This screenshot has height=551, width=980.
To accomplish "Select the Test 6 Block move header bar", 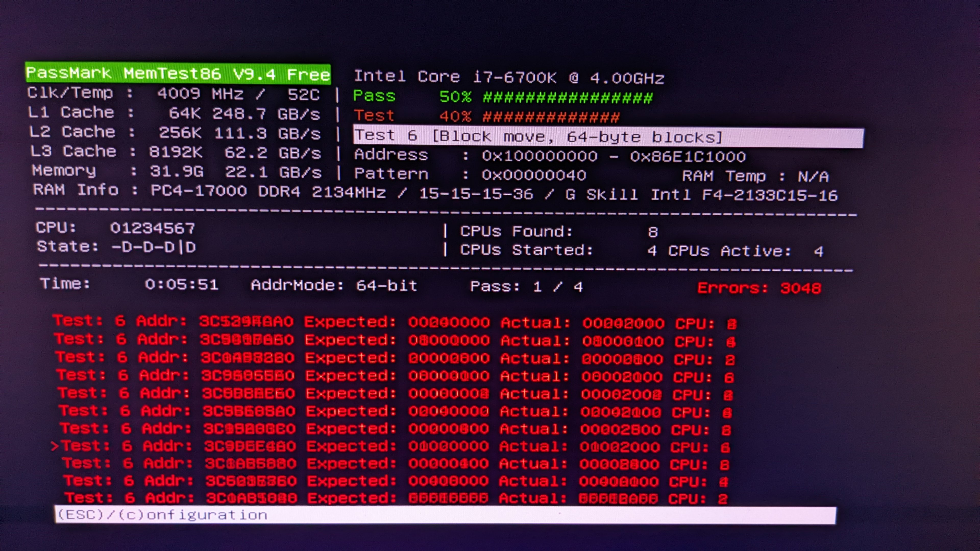I will pyautogui.click(x=608, y=137).
